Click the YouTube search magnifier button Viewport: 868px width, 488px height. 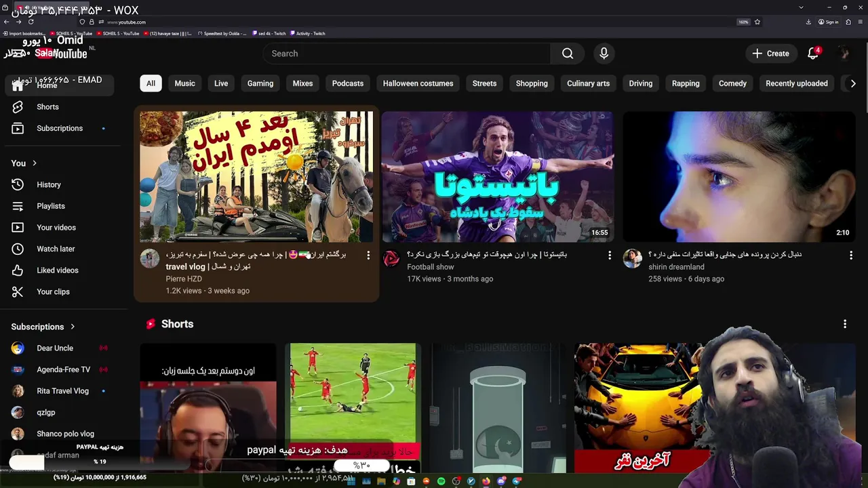tap(568, 54)
